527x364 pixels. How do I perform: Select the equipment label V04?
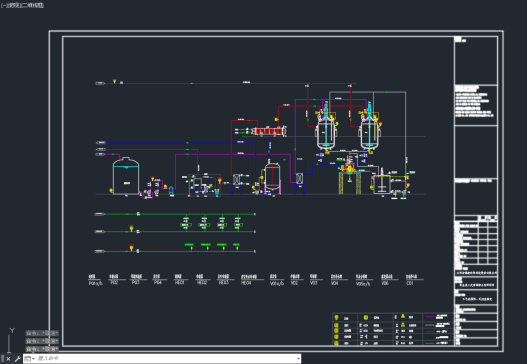(x=334, y=283)
